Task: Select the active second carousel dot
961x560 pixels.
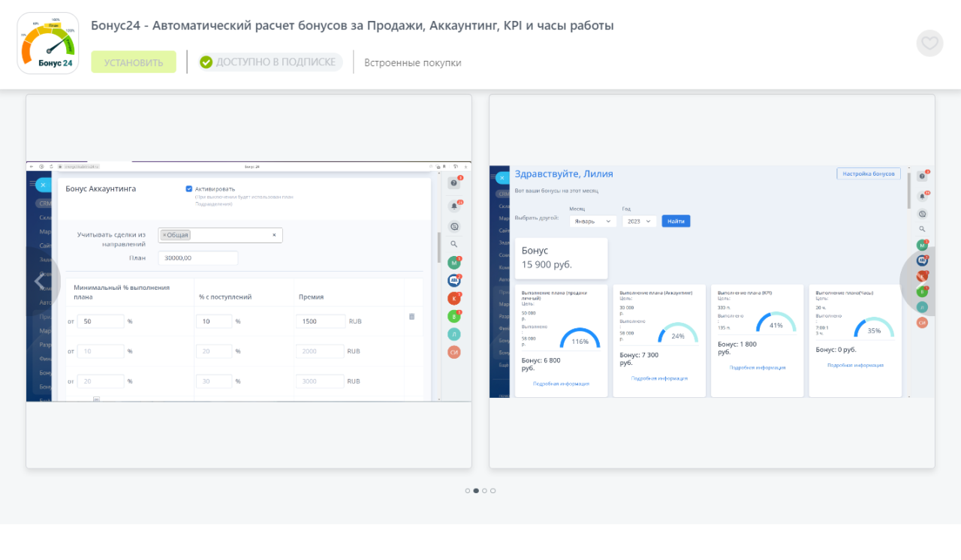Action: coord(476,491)
